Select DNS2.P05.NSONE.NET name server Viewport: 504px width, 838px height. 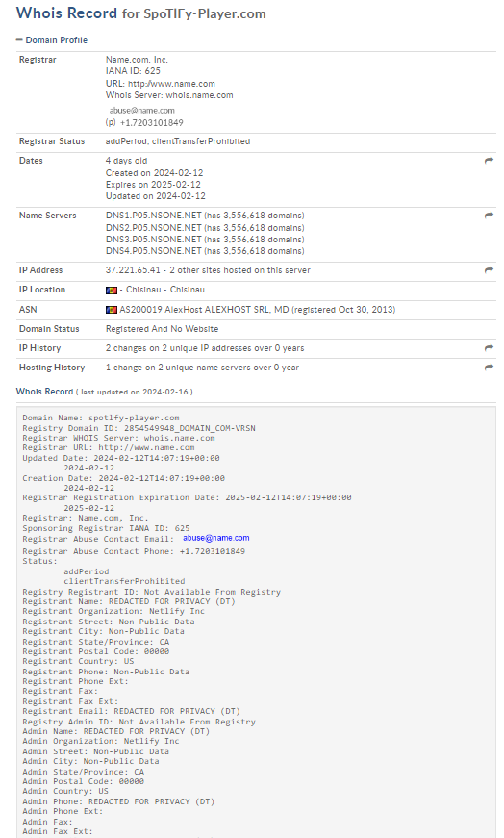(153, 228)
